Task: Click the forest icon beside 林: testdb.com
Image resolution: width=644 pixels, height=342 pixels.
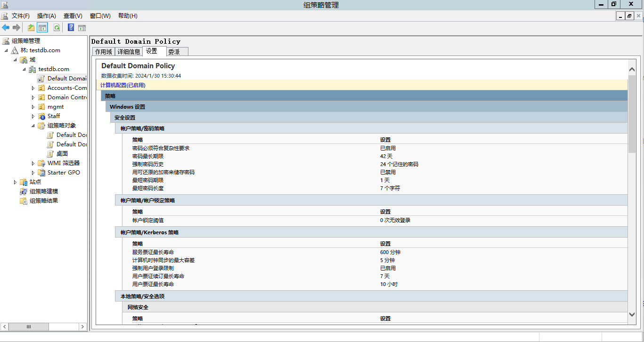Action: [x=15, y=50]
